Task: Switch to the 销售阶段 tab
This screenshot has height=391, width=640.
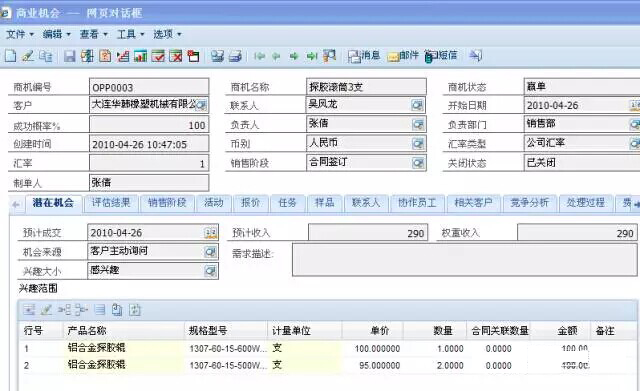Action: coord(167,203)
